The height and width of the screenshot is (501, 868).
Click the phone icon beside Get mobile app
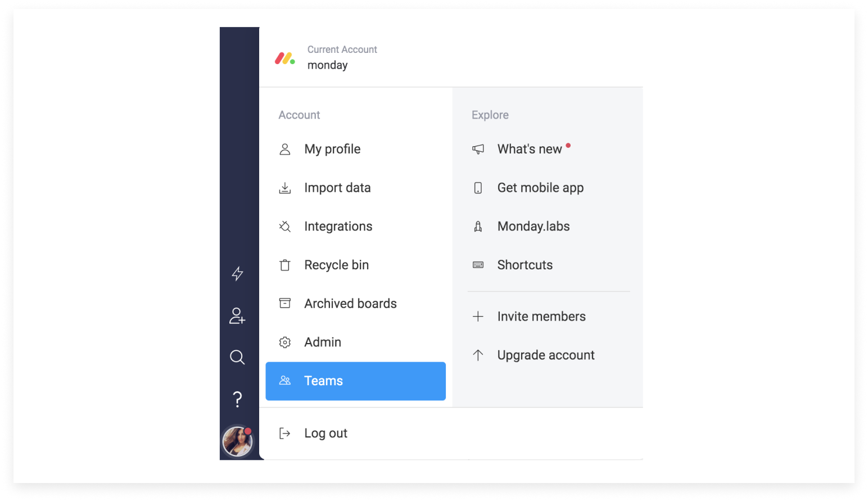coord(478,188)
